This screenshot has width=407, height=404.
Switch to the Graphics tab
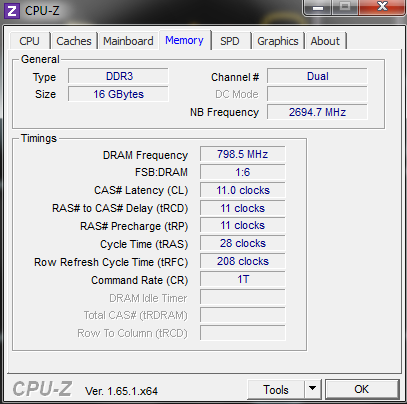[x=278, y=41]
